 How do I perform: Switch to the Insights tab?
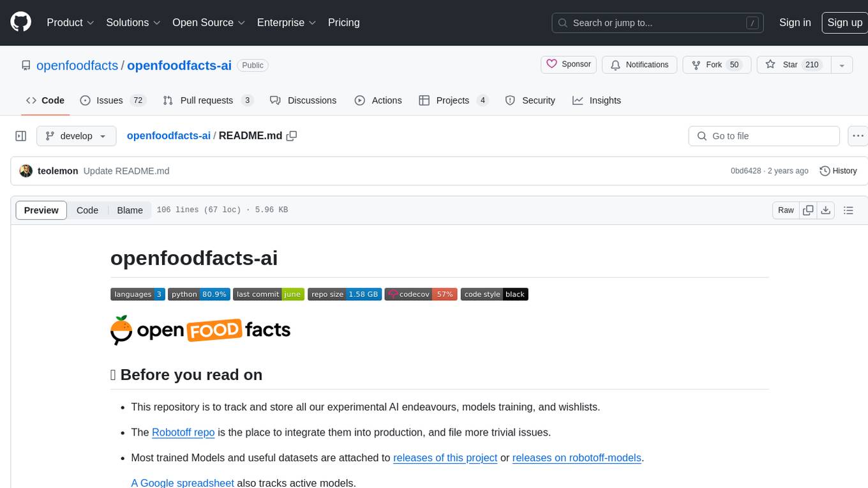[x=597, y=100]
